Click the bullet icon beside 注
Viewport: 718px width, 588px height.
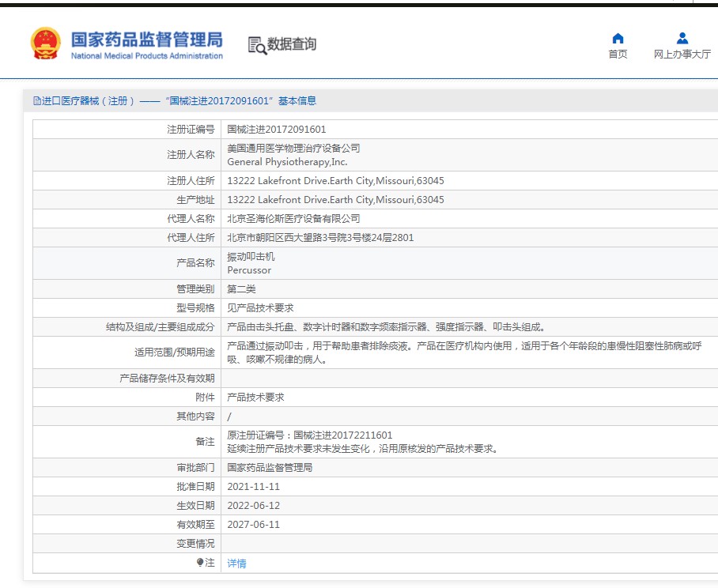click(200, 563)
